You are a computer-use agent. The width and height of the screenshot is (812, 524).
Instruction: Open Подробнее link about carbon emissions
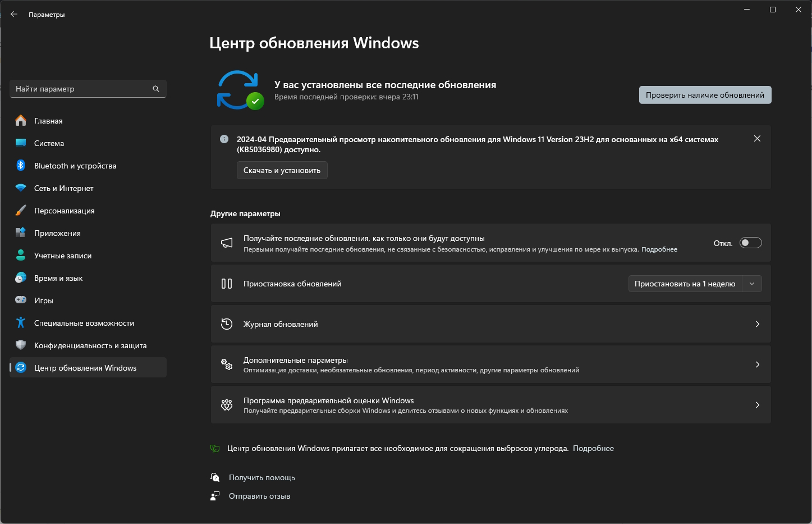coord(593,448)
